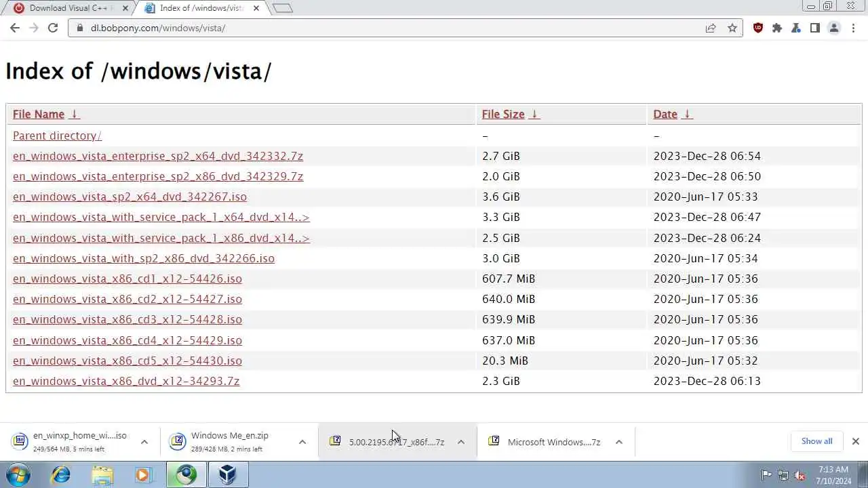Click the Action Center flag tray icon
The width and height of the screenshot is (868, 488).
766,475
